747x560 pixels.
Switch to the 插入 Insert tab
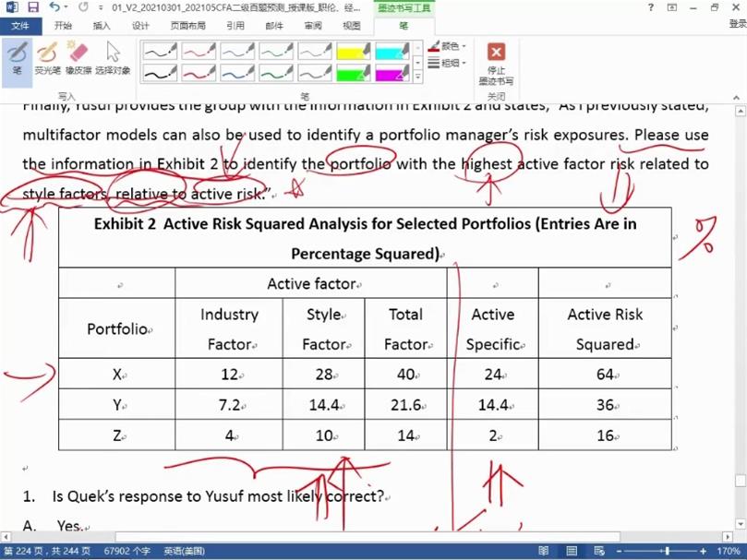102,26
